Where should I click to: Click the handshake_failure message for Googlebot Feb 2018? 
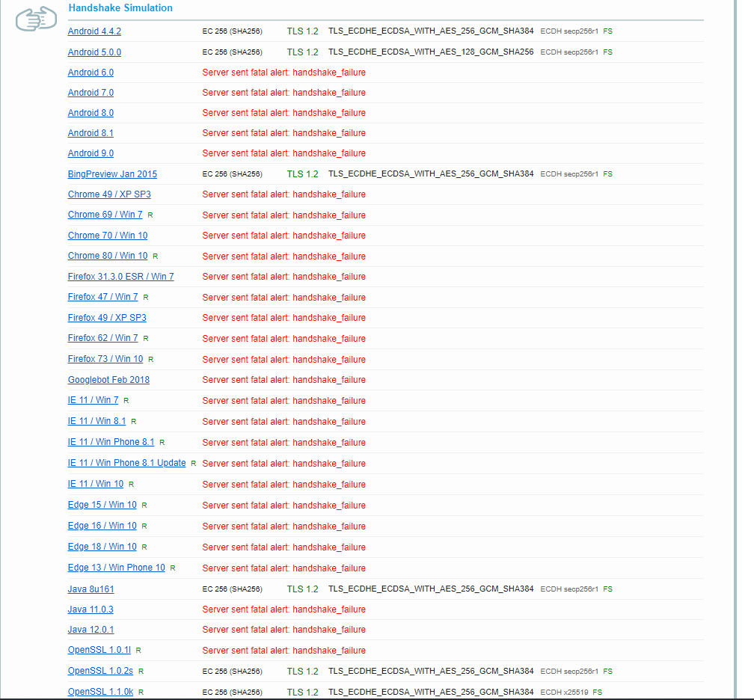283,380
